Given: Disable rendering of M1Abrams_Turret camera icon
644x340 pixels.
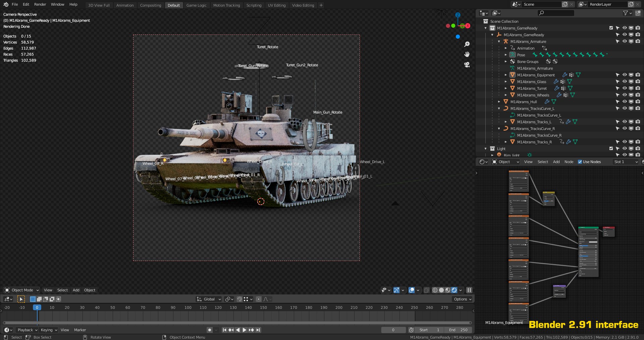Looking at the screenshot, I should coord(638,88).
